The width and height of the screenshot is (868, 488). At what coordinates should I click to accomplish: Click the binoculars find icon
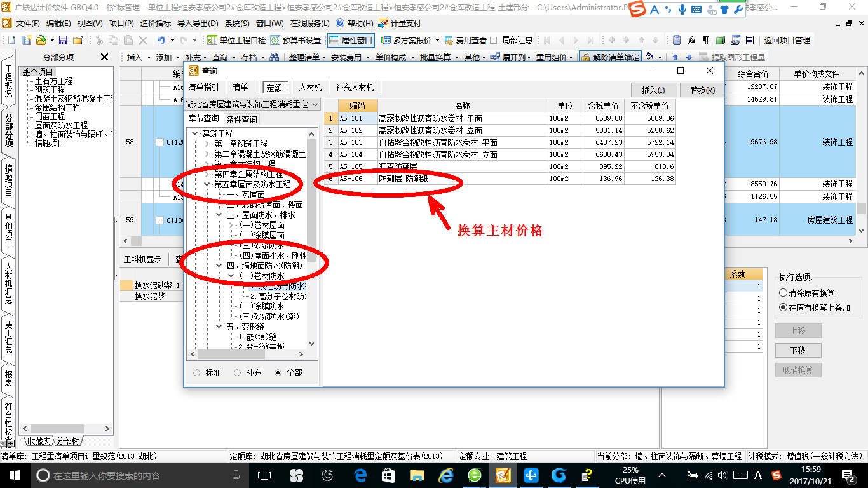click(275, 57)
